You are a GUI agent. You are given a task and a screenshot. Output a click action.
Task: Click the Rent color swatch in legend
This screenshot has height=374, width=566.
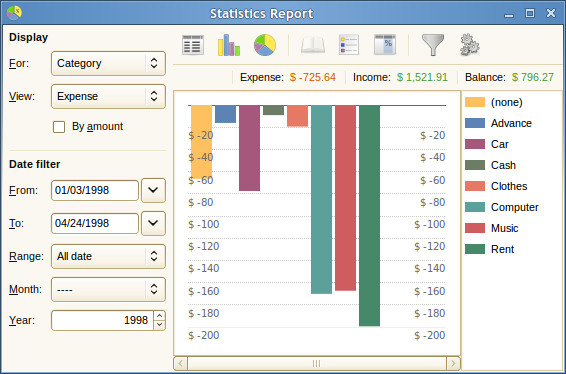[475, 249]
